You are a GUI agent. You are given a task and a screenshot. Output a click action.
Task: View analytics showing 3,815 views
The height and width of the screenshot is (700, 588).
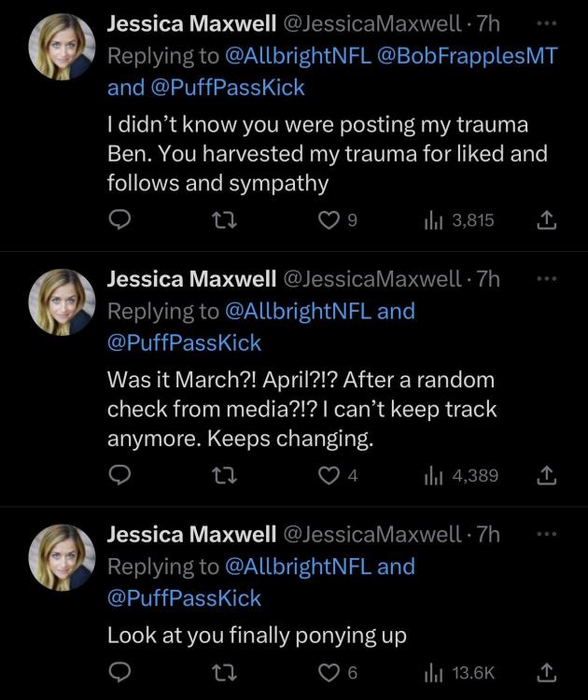point(458,220)
